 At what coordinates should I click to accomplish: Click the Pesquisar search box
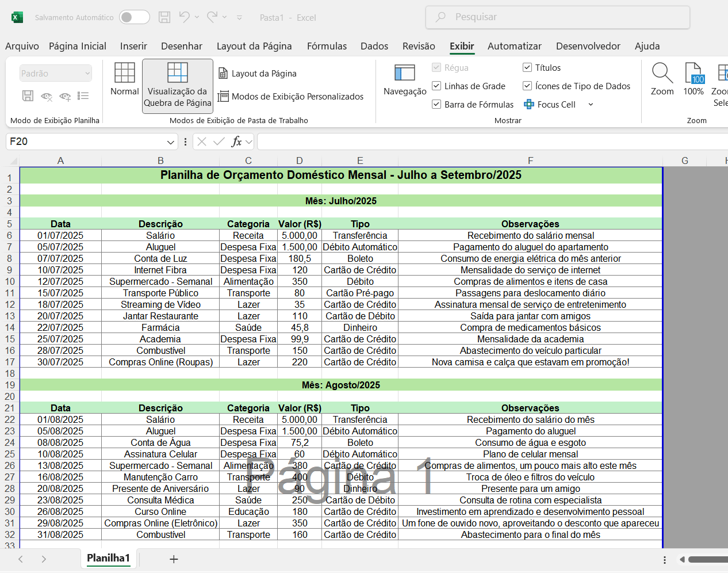(x=557, y=17)
